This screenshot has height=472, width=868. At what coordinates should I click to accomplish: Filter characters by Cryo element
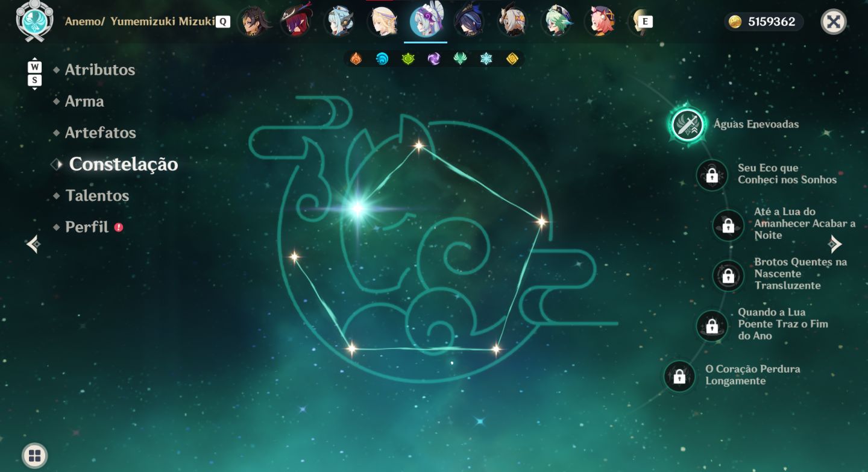pyautogui.click(x=486, y=58)
